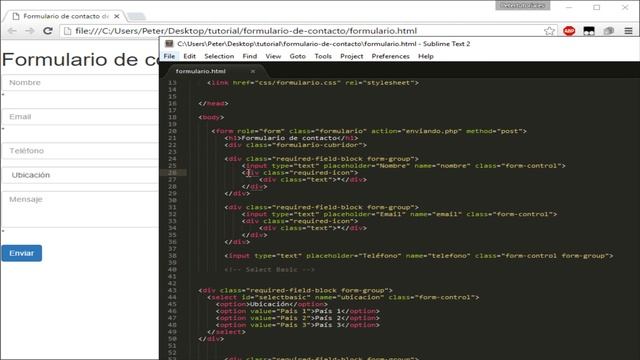Screen dimensions: 640x360
Task: Click the h1 Formulario de contacto code line
Action: (x=291, y=138)
